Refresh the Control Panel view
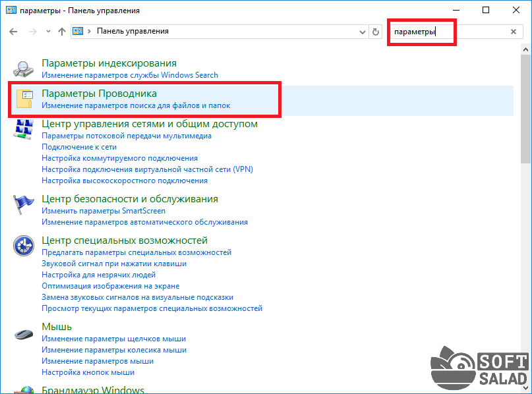Screen dimensions: 532x394 pyautogui.click(x=376, y=32)
